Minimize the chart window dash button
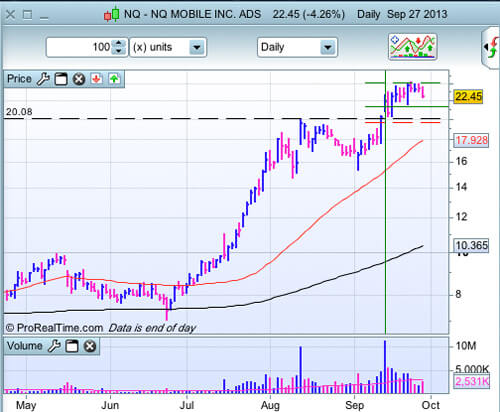 [44, 18]
